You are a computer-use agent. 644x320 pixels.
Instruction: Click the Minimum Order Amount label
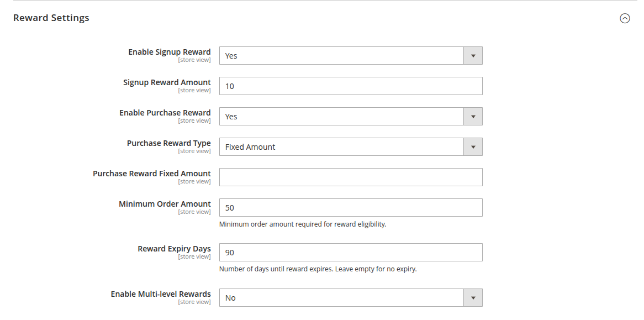point(165,204)
